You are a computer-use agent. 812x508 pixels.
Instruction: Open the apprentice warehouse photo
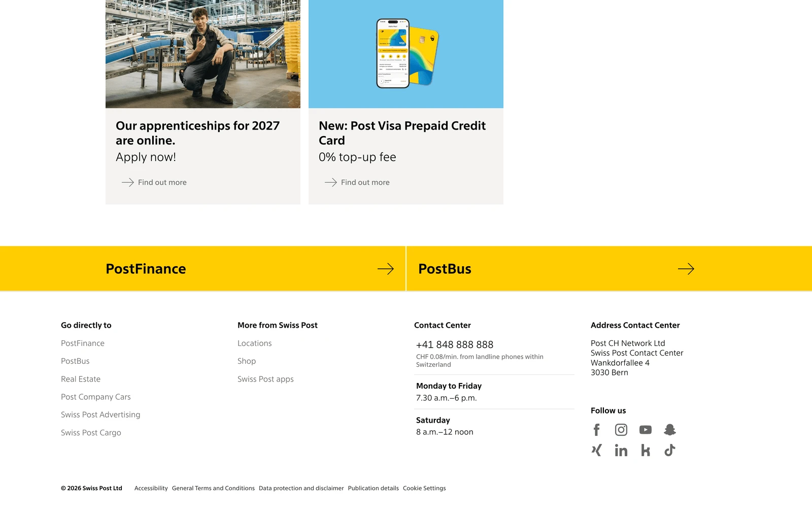pyautogui.click(x=203, y=54)
